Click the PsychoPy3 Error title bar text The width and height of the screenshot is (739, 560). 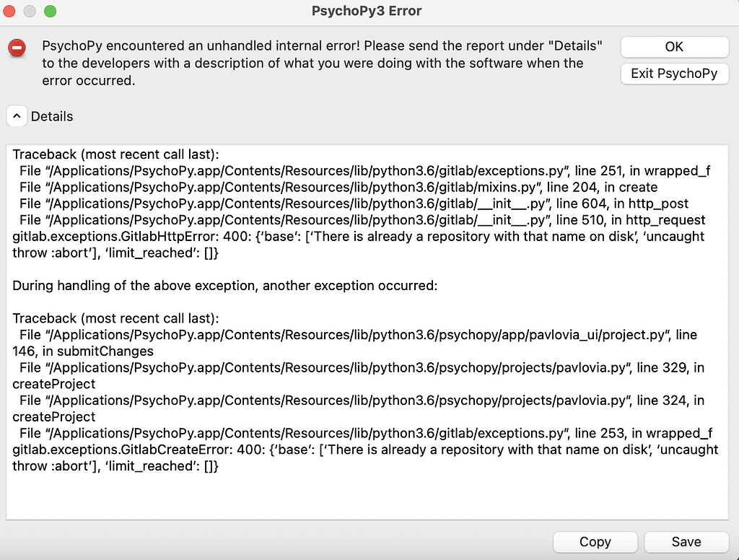tap(366, 11)
